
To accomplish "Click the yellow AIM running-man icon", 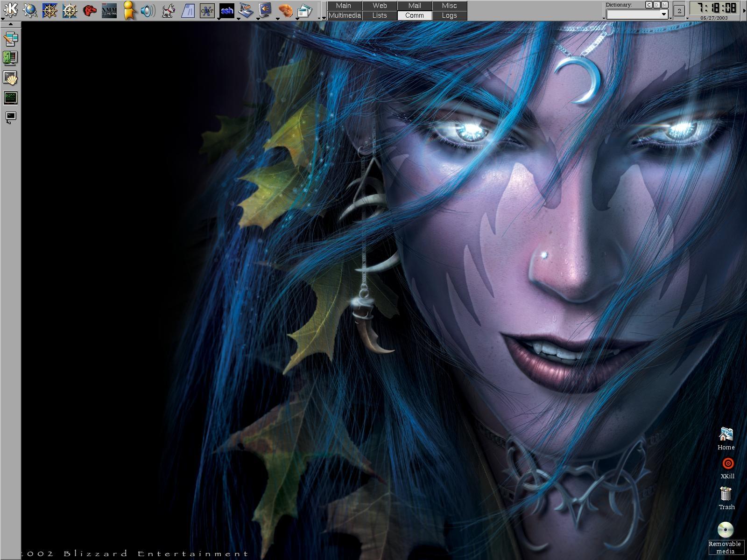I will click(x=129, y=10).
